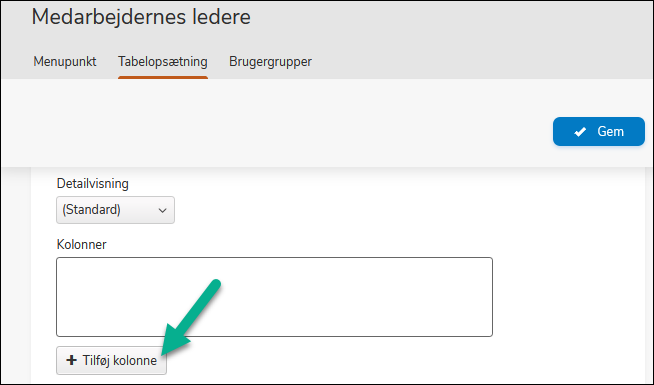This screenshot has height=385, width=654.
Task: Click inside the empty Kolonner list box
Action: (274, 297)
